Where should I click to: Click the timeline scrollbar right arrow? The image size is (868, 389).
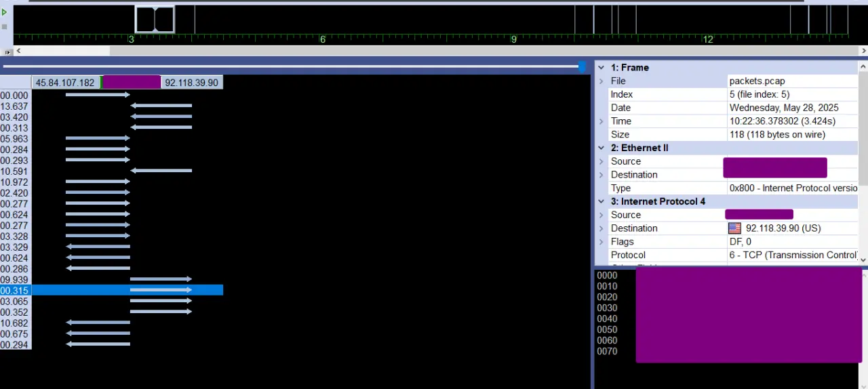(x=863, y=51)
